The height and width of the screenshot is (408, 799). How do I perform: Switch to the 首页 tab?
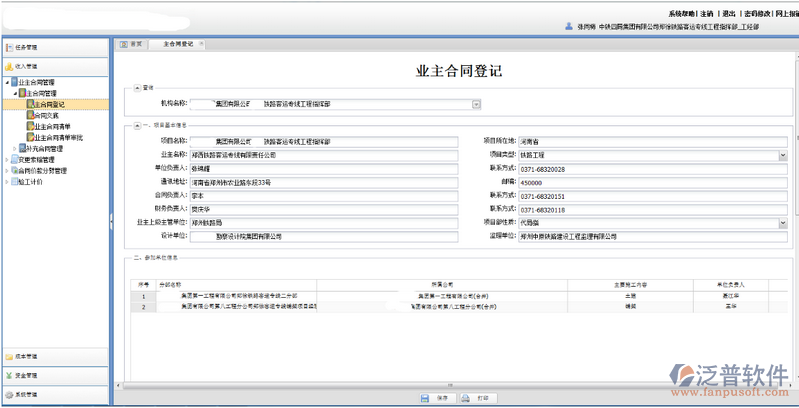(x=132, y=45)
